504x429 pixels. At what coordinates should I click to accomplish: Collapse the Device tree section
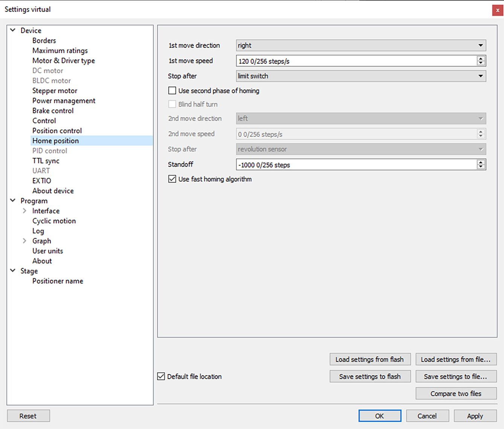tap(13, 30)
